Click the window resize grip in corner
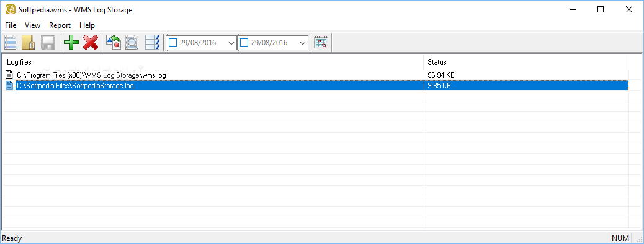This screenshot has height=244, width=644. tap(640, 240)
